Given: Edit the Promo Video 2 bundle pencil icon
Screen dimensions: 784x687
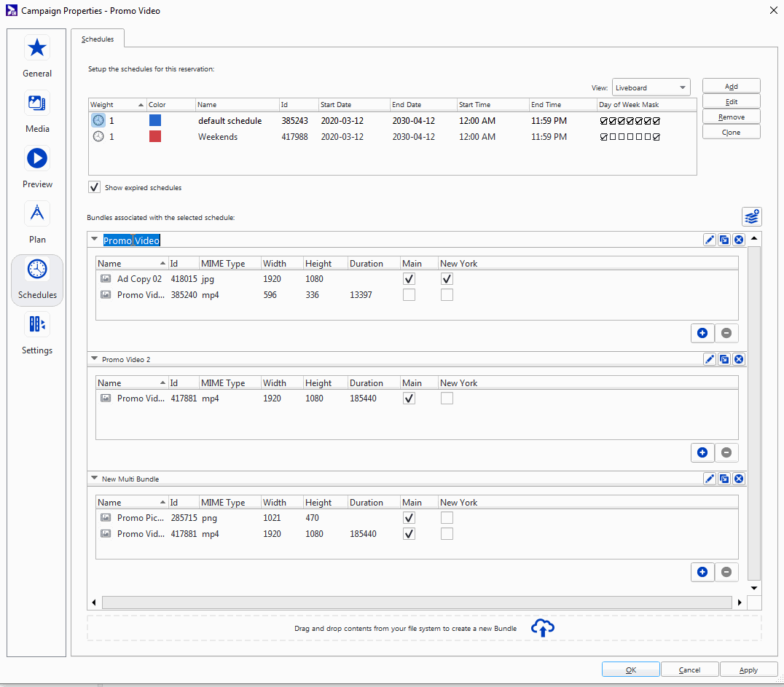Looking at the screenshot, I should point(710,359).
